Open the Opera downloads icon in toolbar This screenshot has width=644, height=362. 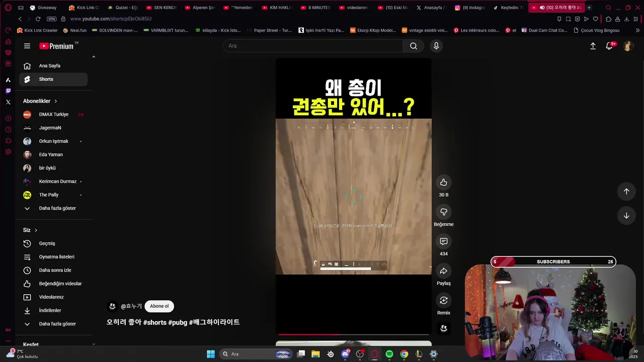click(x=626, y=19)
